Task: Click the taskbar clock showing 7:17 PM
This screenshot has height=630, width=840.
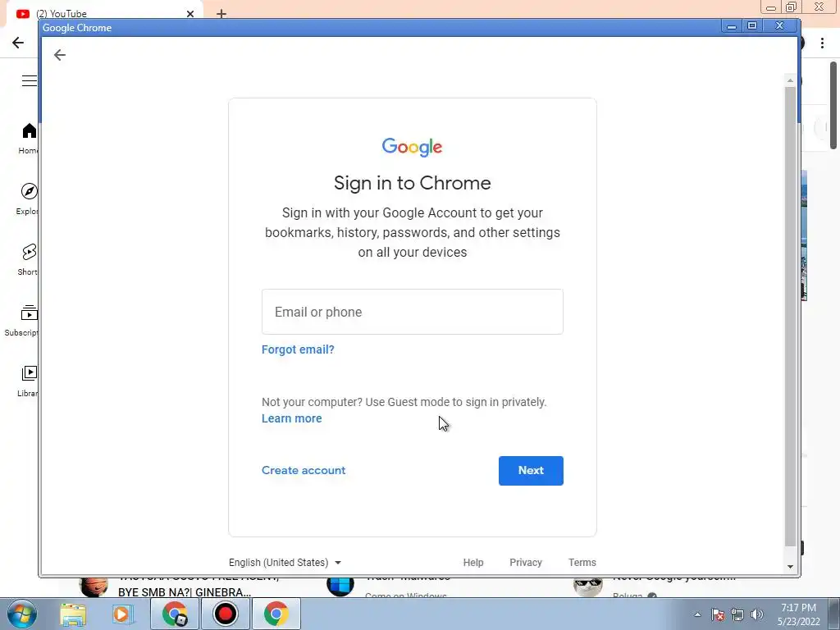Action: [x=798, y=614]
